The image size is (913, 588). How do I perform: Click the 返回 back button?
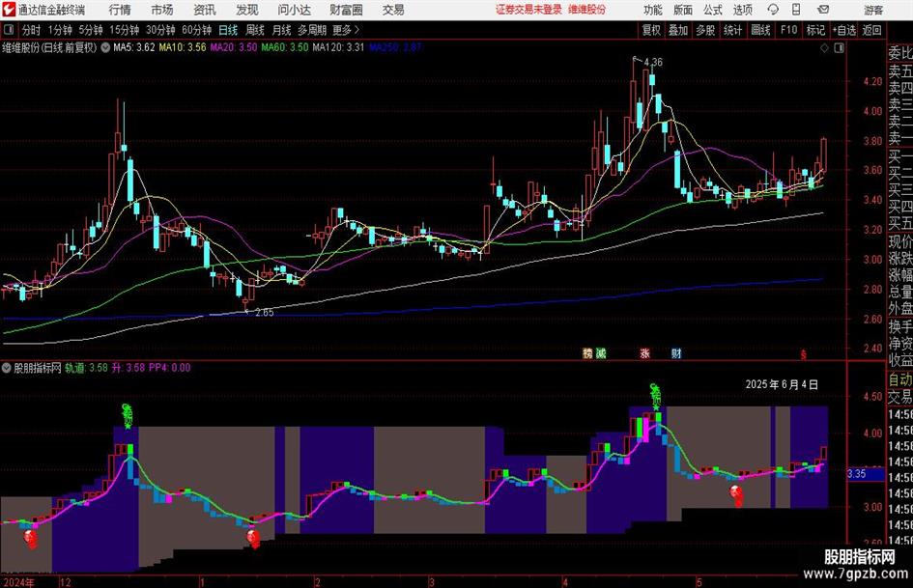(871, 30)
